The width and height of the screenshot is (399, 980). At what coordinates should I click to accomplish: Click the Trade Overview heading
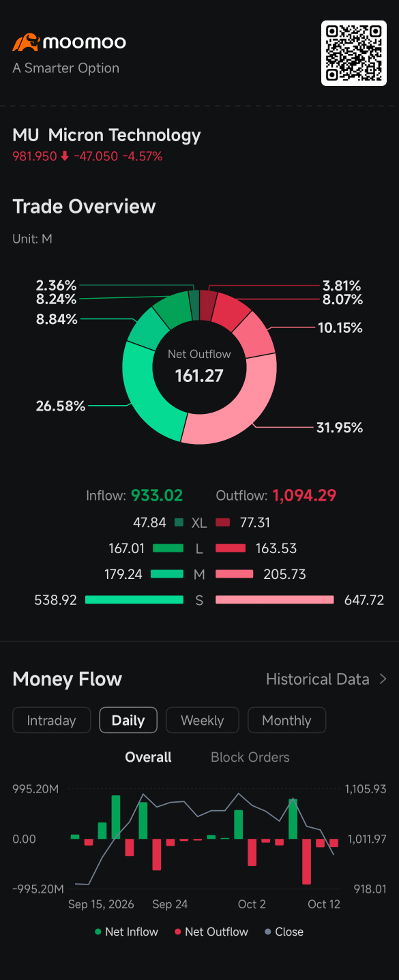(x=84, y=207)
